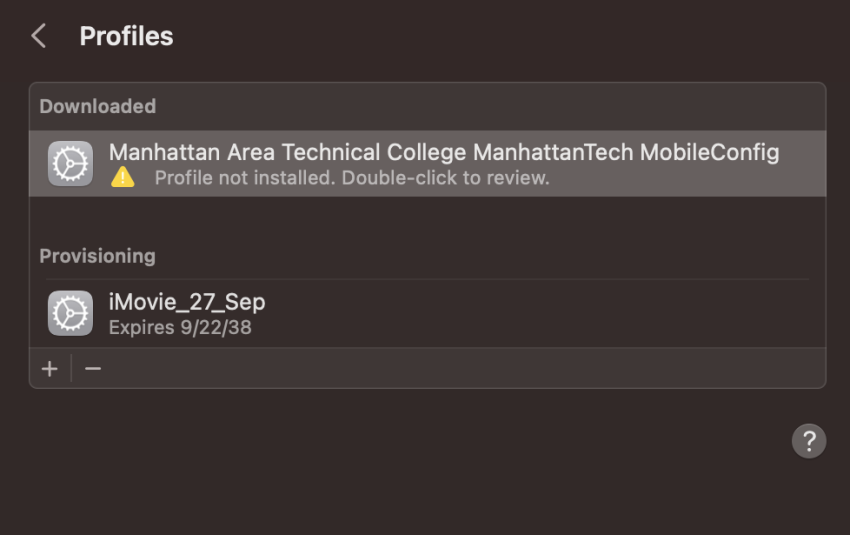Click blank area right of iMovie_27_Sep row
This screenshot has height=535, width=850.
(542, 313)
